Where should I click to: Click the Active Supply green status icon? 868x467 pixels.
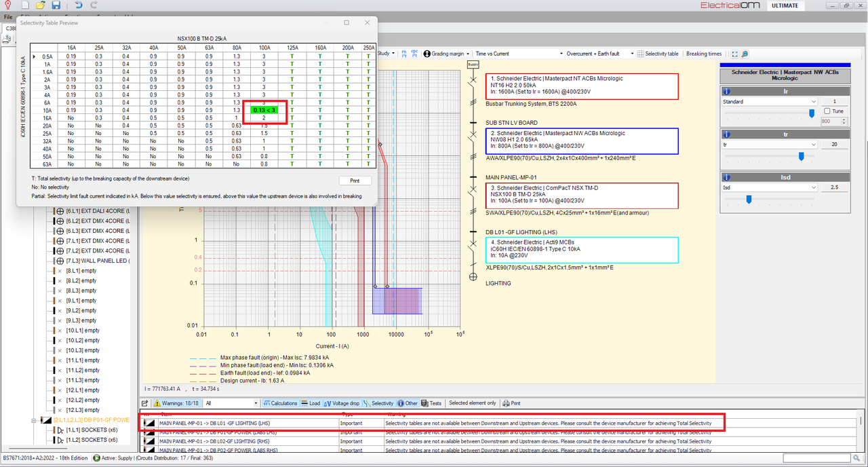click(97, 458)
